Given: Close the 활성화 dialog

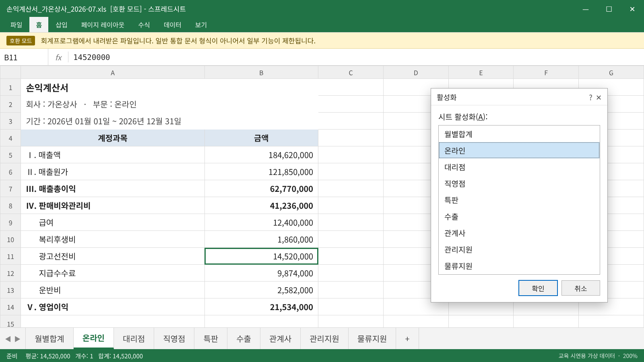Looking at the screenshot, I should pos(599,97).
